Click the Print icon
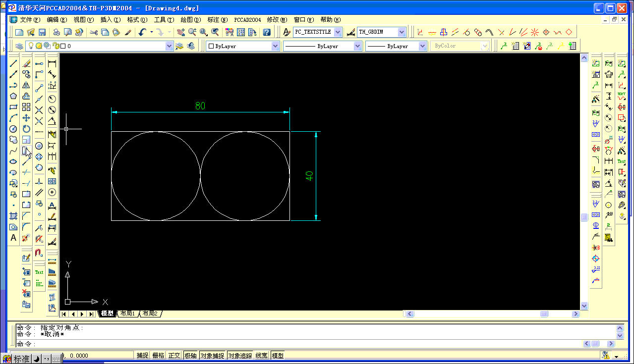Image resolution: width=634 pixels, height=364 pixels. 57,32
